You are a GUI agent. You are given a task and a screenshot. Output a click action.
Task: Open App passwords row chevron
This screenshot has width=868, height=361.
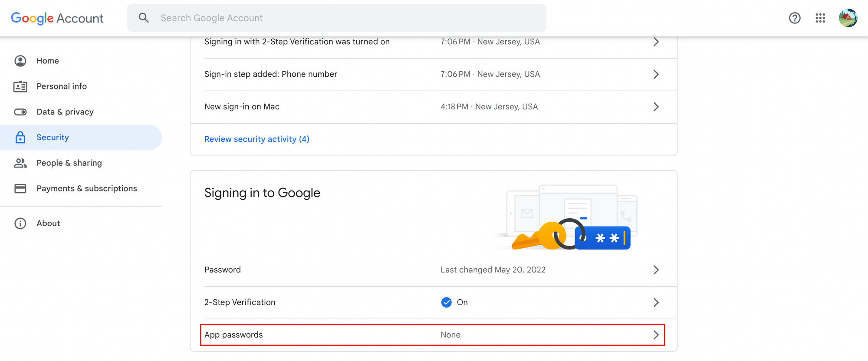(656, 335)
